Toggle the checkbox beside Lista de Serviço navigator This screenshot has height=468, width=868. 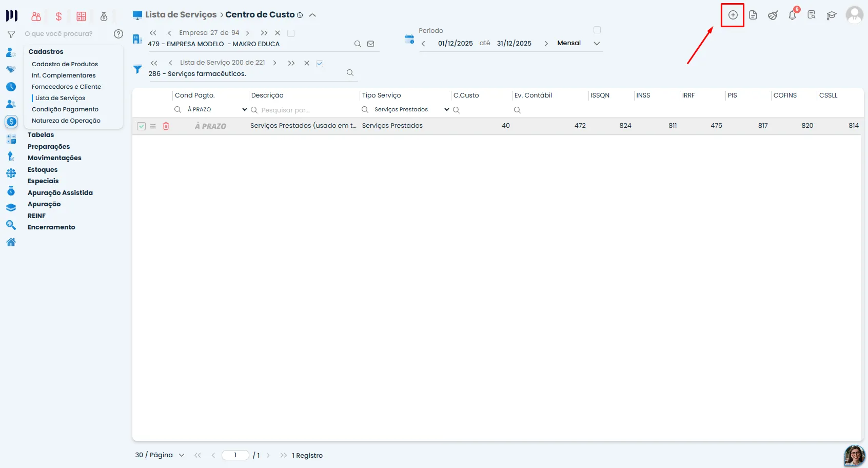tap(320, 64)
